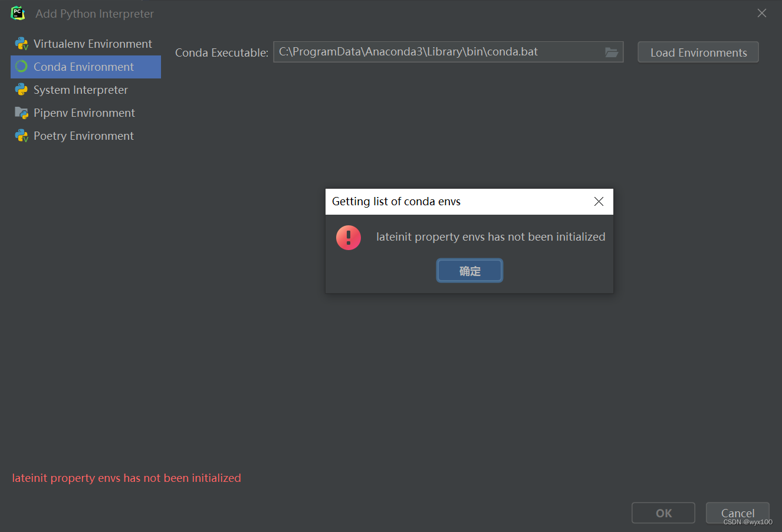
Task: Click the System Interpreter Python icon
Action: pyautogui.click(x=20, y=90)
